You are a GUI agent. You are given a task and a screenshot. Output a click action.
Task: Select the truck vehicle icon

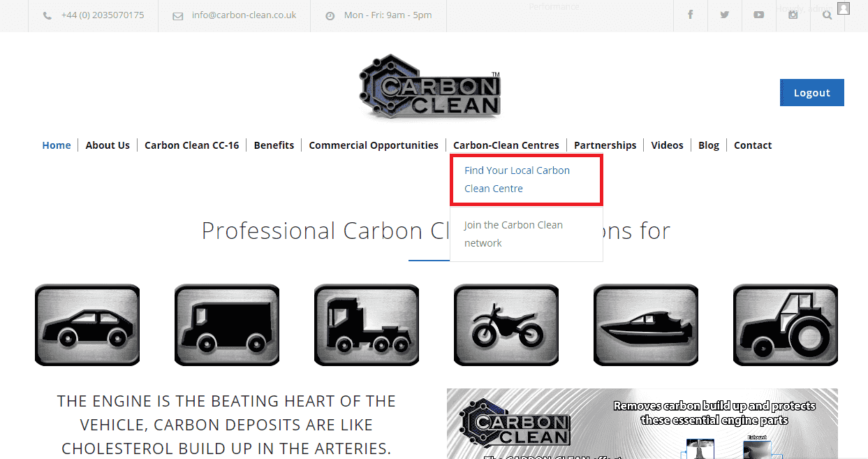coord(367,325)
